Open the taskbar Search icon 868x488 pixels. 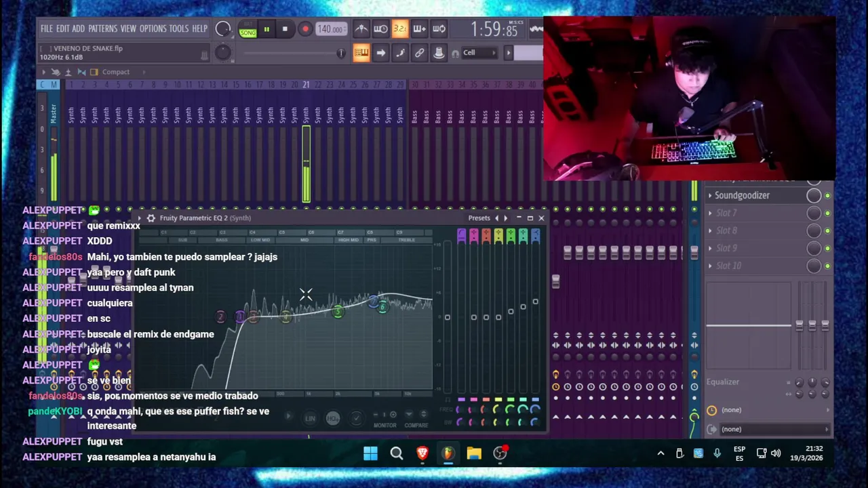397,453
